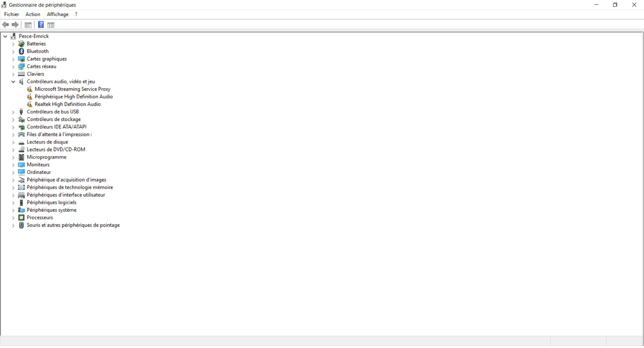
Task: Open the blue Help toolbar icon
Action: click(x=41, y=25)
